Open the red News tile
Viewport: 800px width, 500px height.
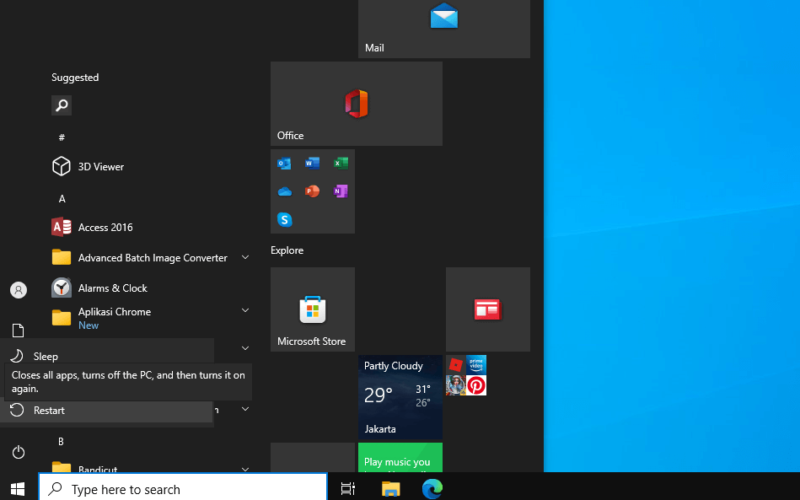[x=488, y=309]
